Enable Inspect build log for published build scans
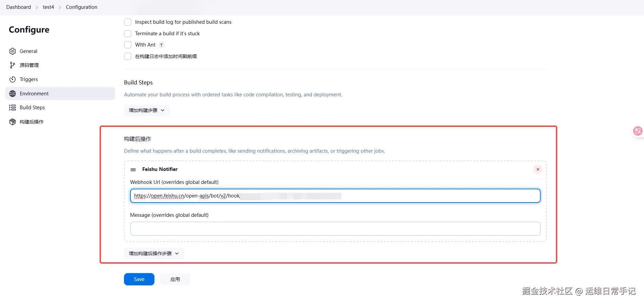The width and height of the screenshot is (644, 304). coord(128,22)
